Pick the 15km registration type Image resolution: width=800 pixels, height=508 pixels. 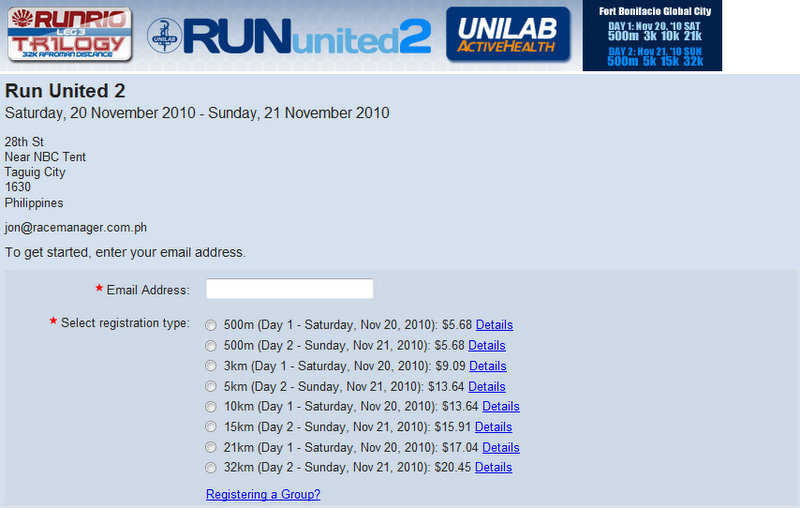tap(210, 427)
